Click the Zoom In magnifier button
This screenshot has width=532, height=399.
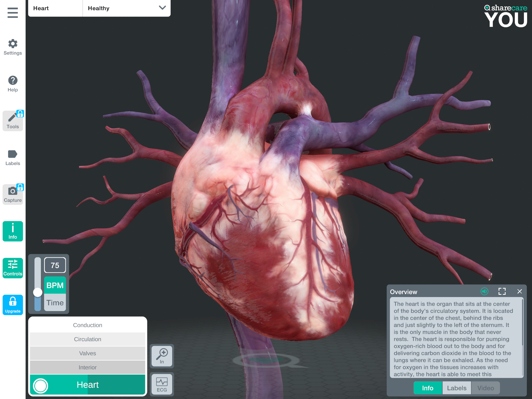pyautogui.click(x=162, y=356)
